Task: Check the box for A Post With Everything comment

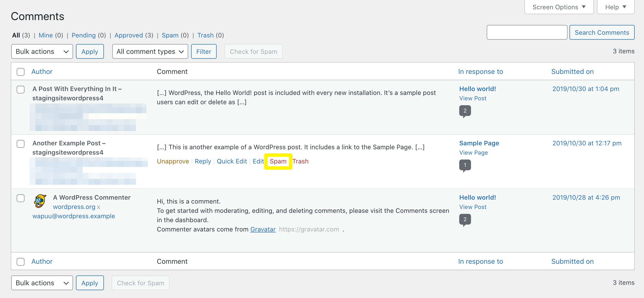Action: 21,89
